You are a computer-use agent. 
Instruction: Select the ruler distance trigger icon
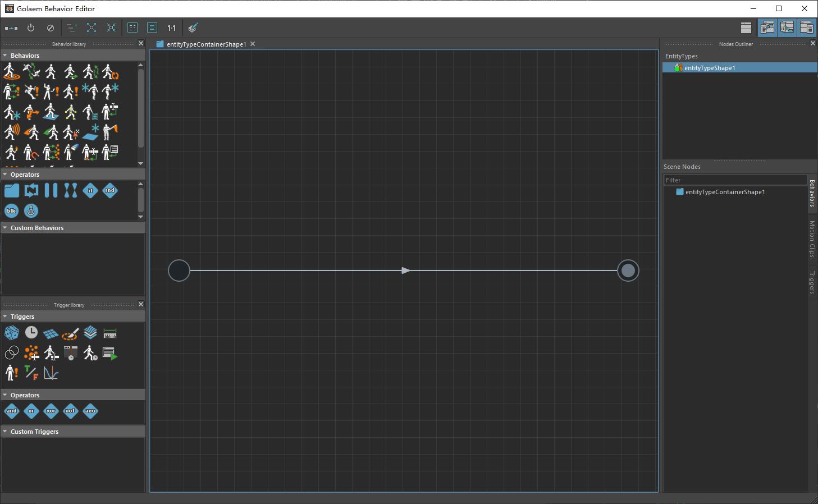[110, 334]
